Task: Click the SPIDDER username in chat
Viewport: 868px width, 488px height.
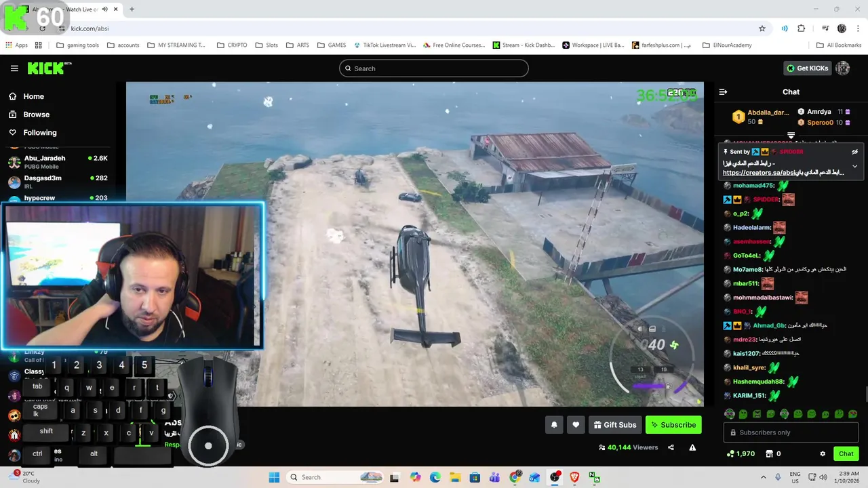Action: click(766, 200)
